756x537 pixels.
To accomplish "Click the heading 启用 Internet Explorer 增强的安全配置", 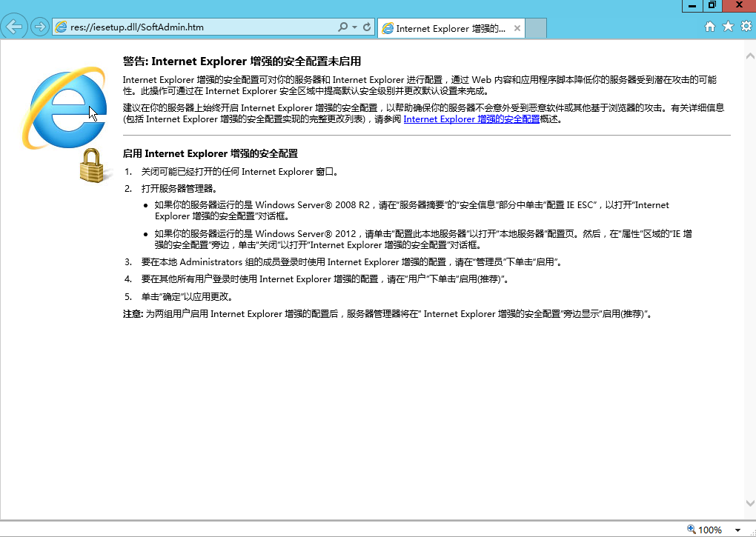I will pyautogui.click(x=210, y=153).
